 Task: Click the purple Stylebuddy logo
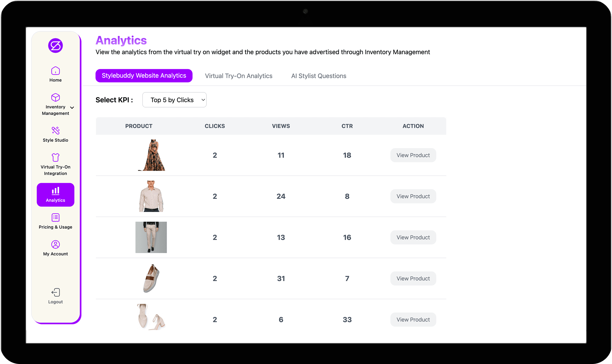click(x=55, y=46)
